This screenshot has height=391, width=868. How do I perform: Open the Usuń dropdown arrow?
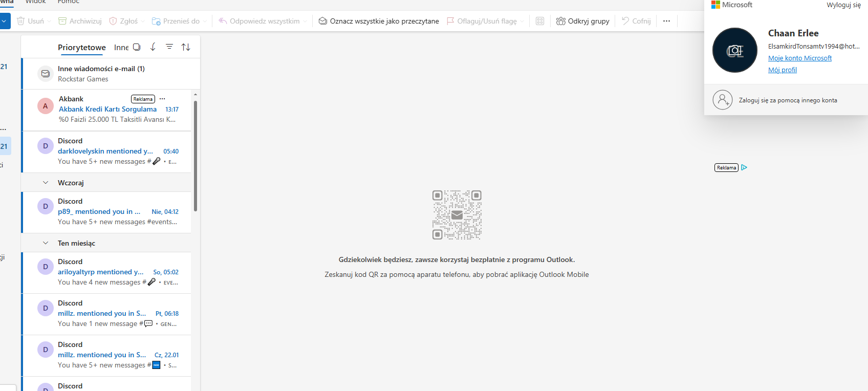pos(49,21)
